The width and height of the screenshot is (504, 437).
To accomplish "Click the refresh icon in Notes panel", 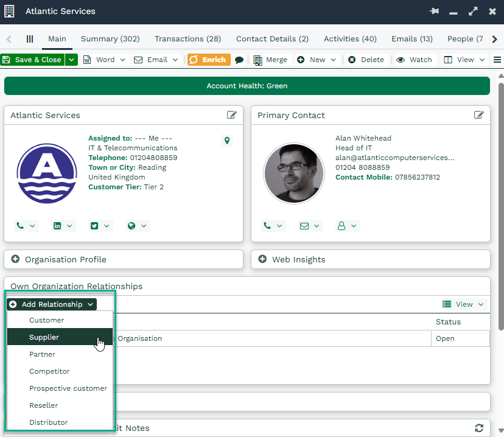I will point(478,428).
